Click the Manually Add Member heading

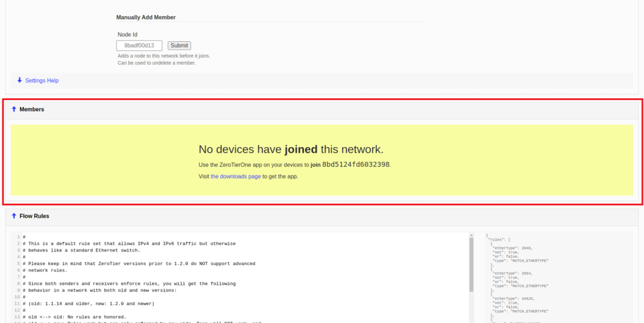[x=146, y=17]
